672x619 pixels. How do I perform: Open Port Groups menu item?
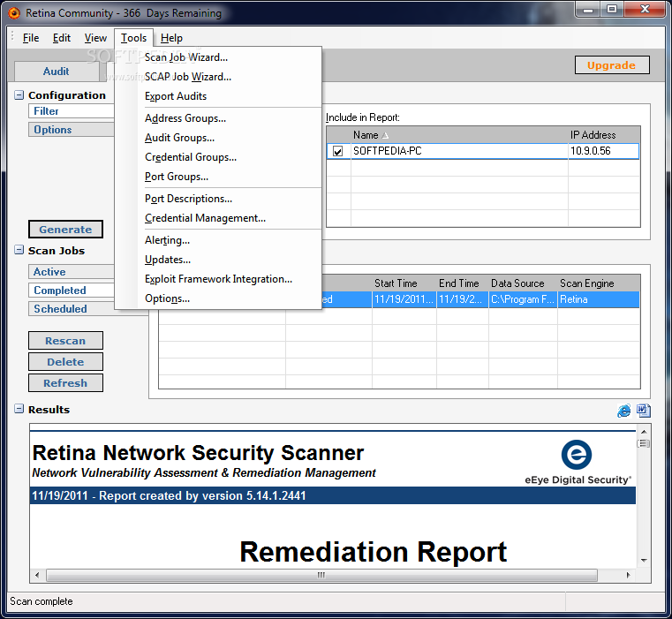click(218, 177)
